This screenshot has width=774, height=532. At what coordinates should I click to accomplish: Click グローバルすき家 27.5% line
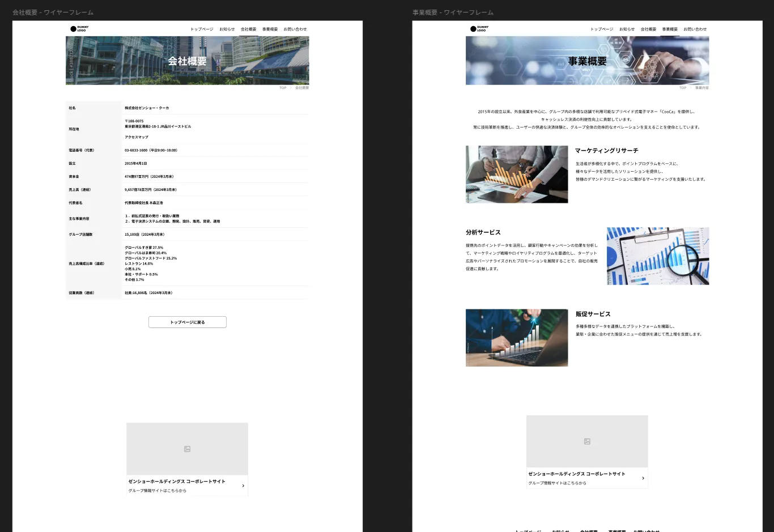click(144, 248)
